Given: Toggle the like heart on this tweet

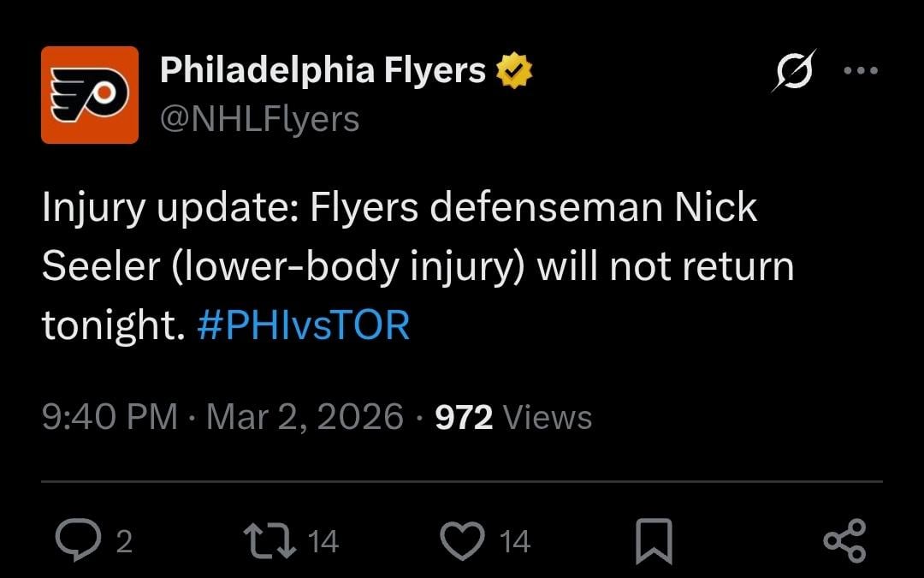Looking at the screenshot, I should [463, 539].
